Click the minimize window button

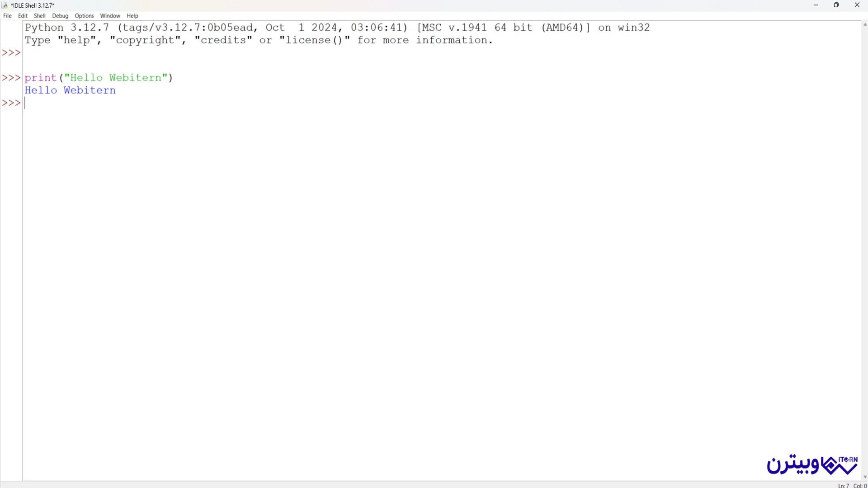tap(814, 5)
